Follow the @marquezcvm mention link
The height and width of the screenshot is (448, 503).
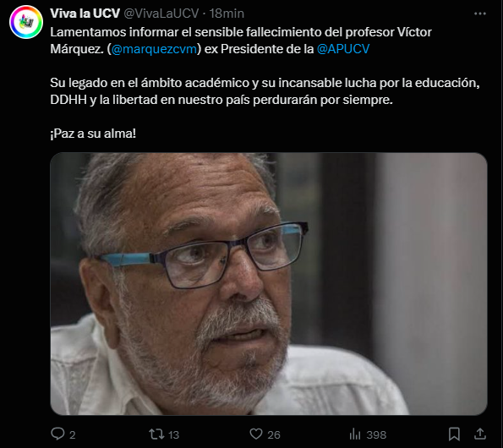(x=154, y=49)
